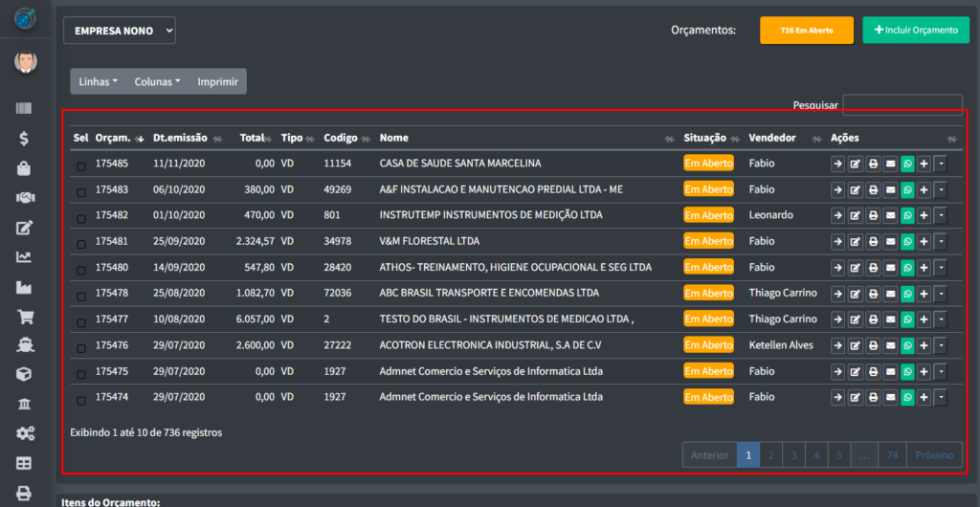Expand the Linhas dropdown
Screen dimensions: 980x507
[x=98, y=81]
